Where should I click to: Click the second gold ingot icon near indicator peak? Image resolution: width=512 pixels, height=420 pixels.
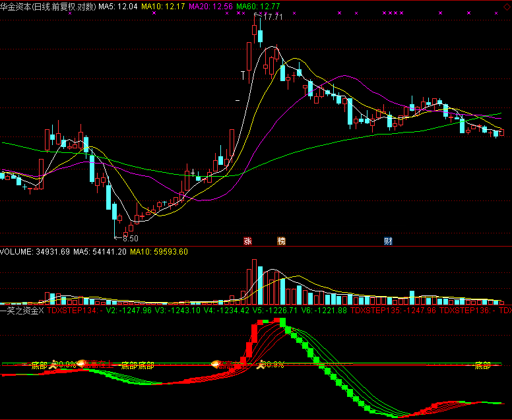pos(215,364)
